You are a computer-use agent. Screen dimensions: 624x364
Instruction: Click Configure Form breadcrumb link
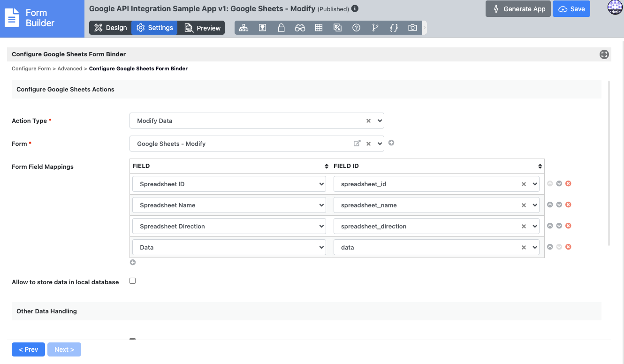point(31,68)
